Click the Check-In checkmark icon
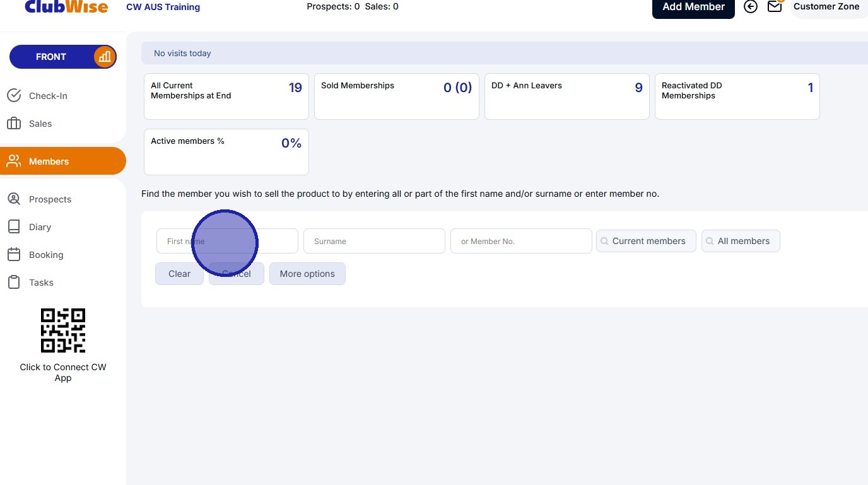Image resolution: width=868 pixels, height=485 pixels. click(14, 96)
